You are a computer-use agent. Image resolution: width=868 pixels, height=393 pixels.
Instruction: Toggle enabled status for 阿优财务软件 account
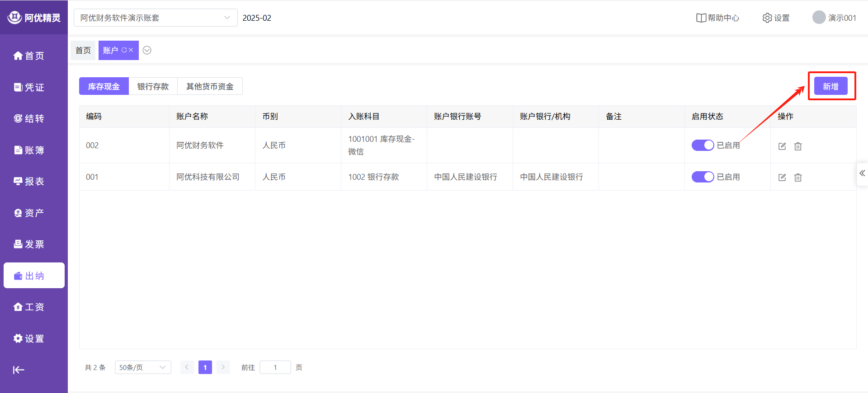pyautogui.click(x=703, y=145)
